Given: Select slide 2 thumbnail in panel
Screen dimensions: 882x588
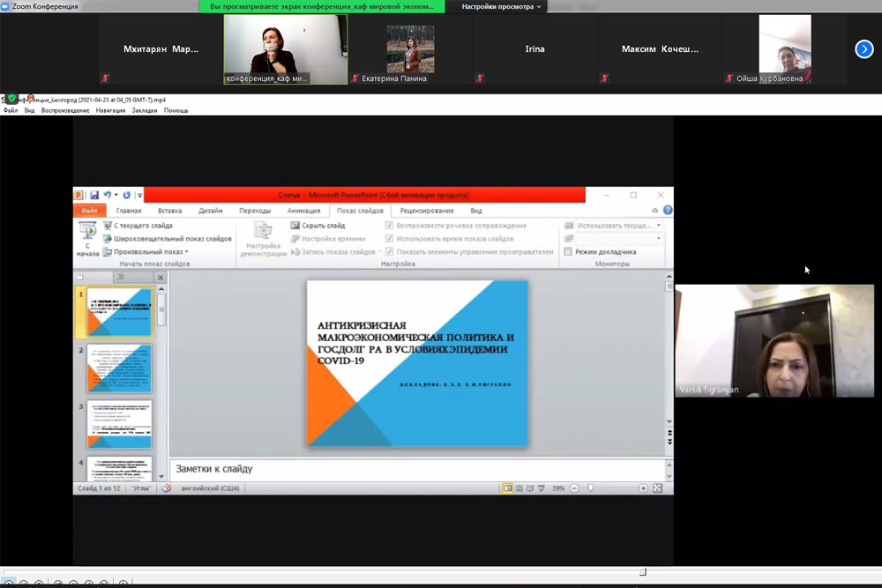Looking at the screenshot, I should 118,368.
